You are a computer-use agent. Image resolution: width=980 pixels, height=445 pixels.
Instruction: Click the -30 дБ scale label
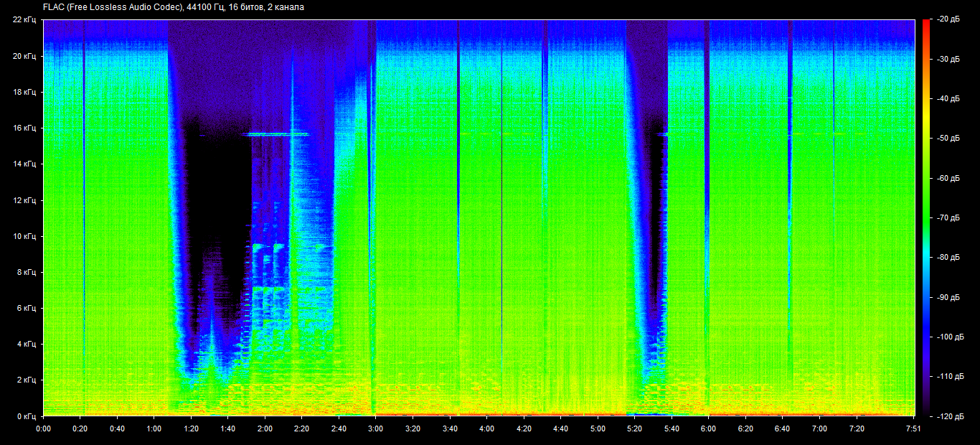948,59
